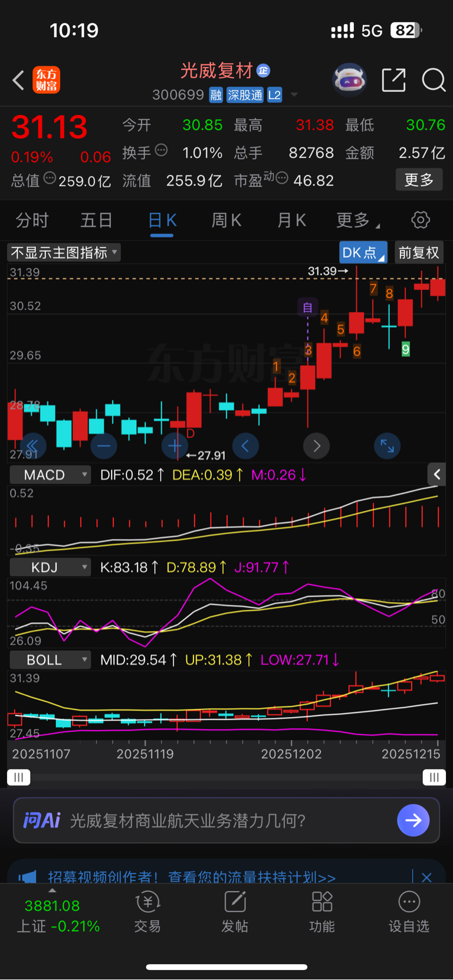Open chart settings gear icon

point(420,220)
